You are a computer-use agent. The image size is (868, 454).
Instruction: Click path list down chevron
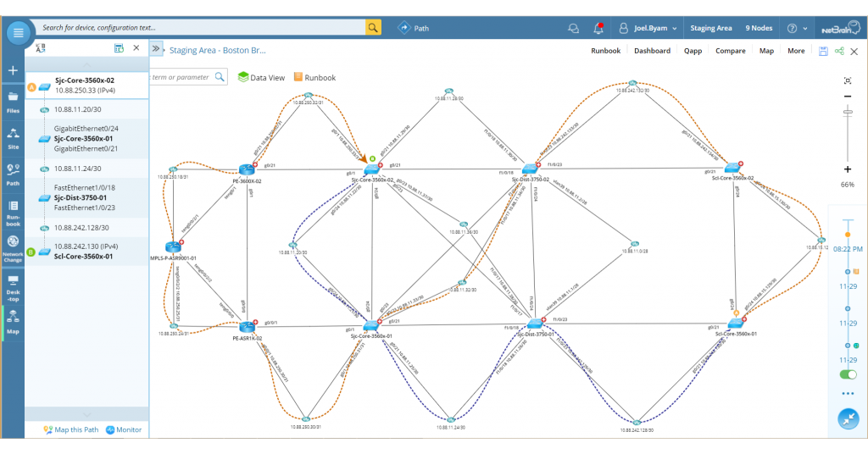[x=87, y=414]
